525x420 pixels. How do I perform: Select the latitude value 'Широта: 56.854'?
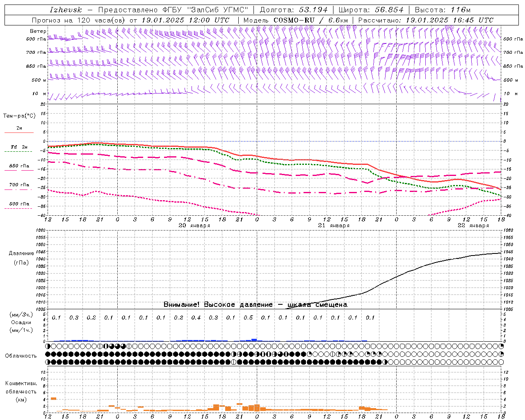pos(371,10)
